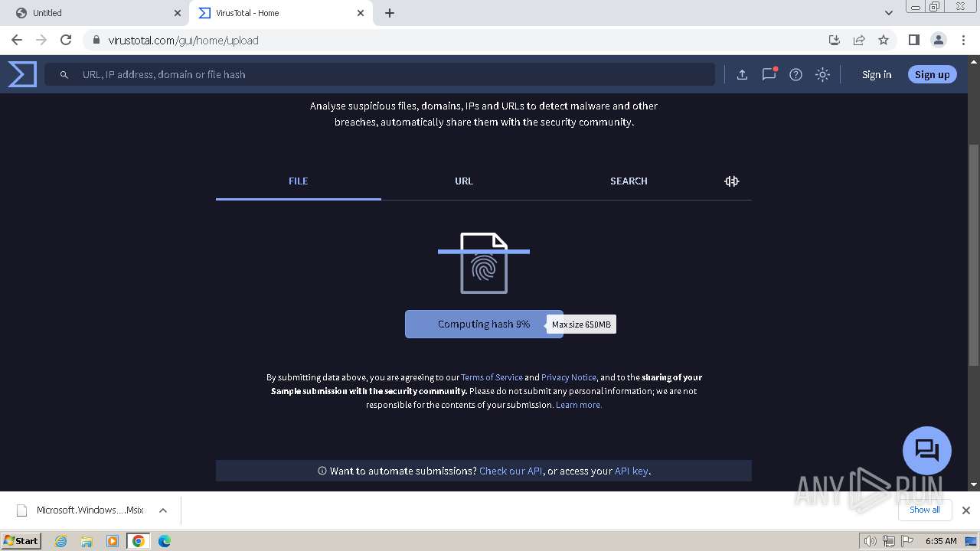Click the Check our API link
This screenshot has width=980, height=551.
click(511, 471)
